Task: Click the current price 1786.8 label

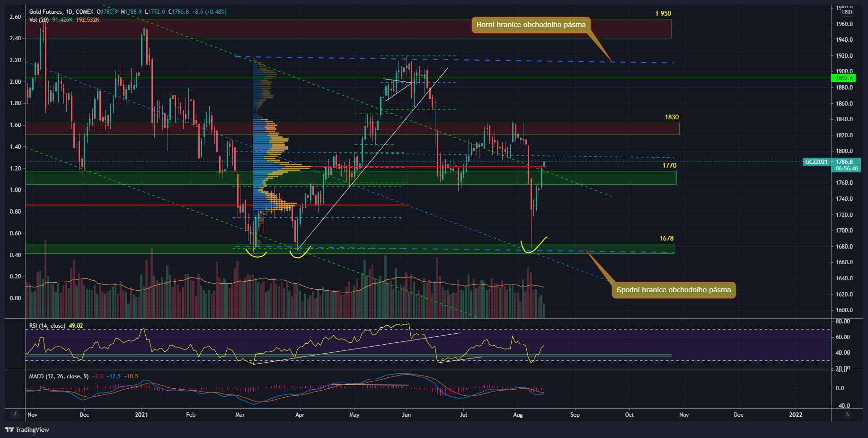Action: click(x=844, y=162)
